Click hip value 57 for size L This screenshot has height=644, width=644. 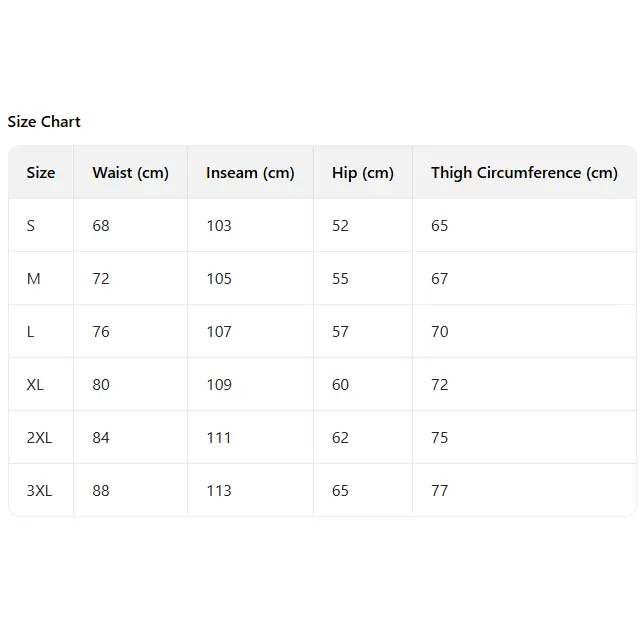341,332
